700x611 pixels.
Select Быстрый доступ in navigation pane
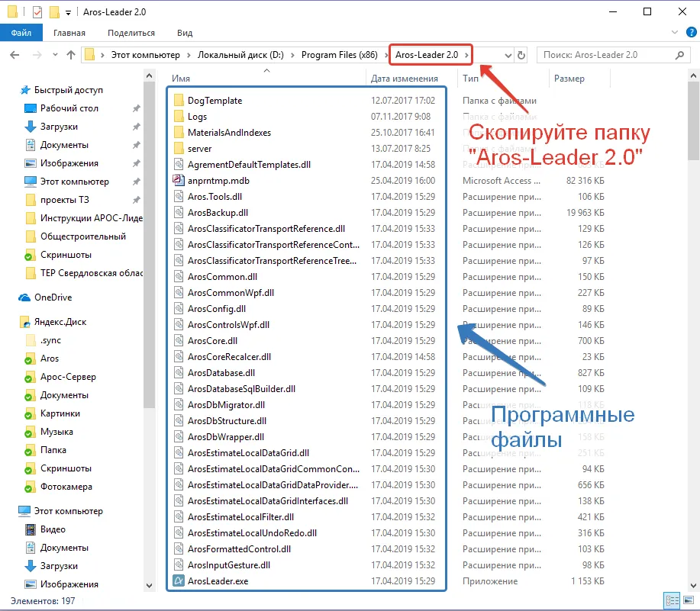coord(68,90)
